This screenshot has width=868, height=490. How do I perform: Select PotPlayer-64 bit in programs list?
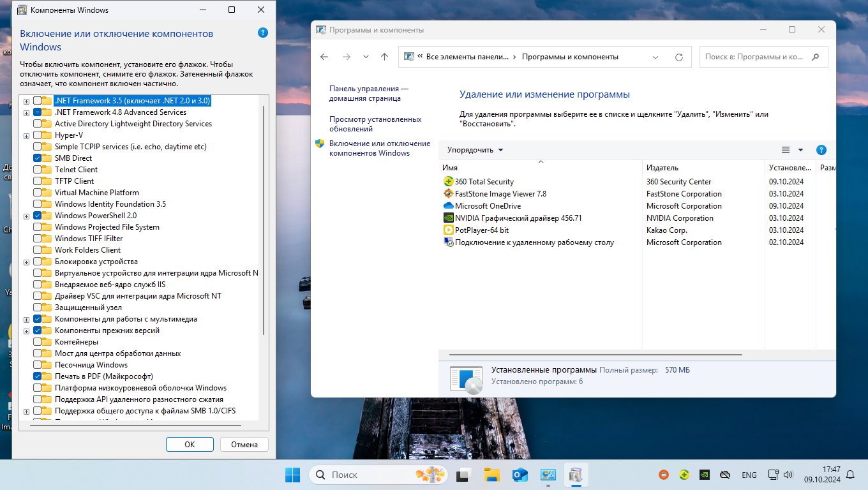click(x=481, y=230)
